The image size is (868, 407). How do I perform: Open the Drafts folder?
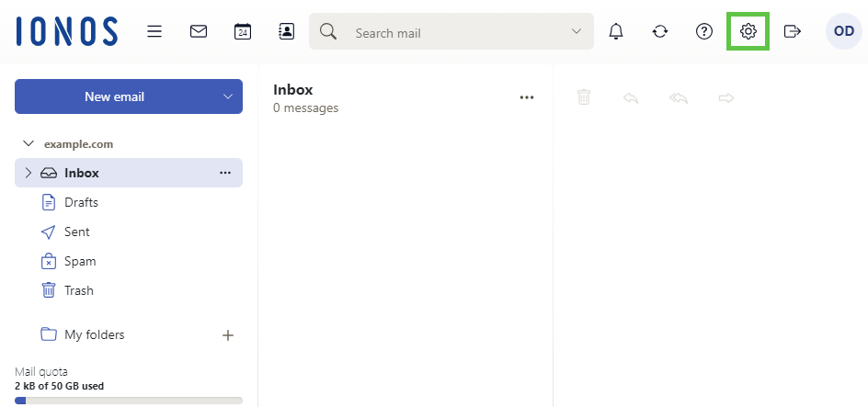pos(81,202)
